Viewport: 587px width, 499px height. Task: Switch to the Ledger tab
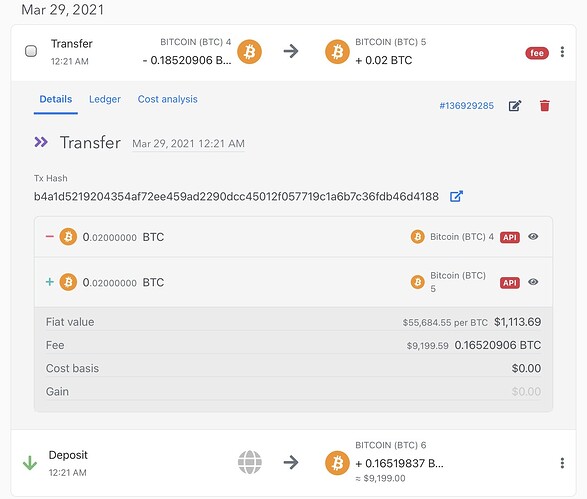(104, 99)
